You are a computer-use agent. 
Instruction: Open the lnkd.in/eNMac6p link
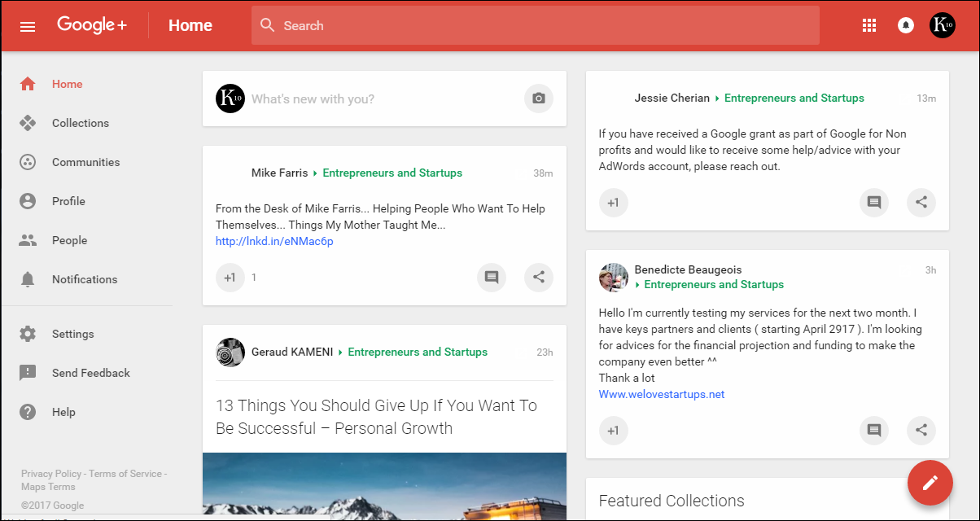274,241
